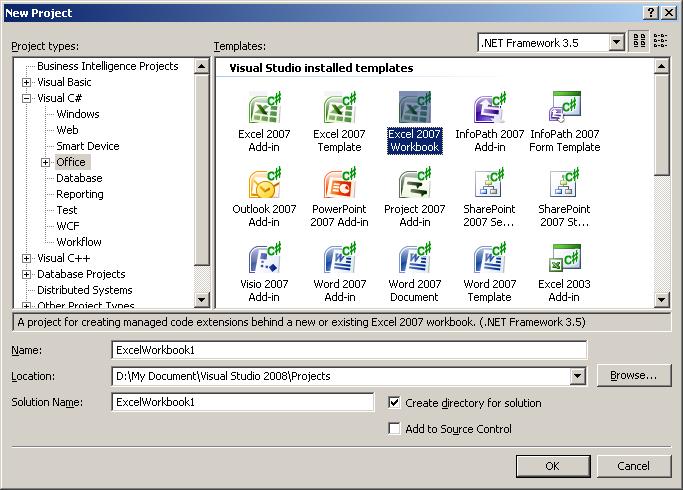Click the Solution Name input field

pos(243,402)
